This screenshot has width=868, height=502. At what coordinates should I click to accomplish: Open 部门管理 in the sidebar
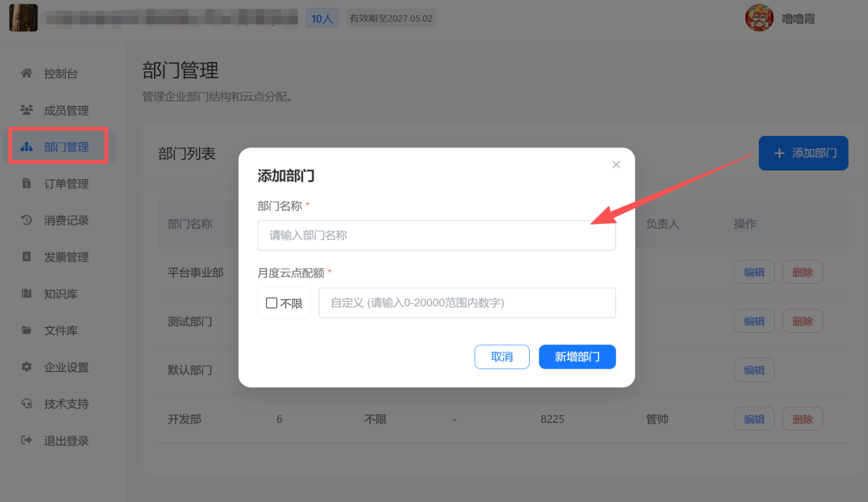pos(66,147)
